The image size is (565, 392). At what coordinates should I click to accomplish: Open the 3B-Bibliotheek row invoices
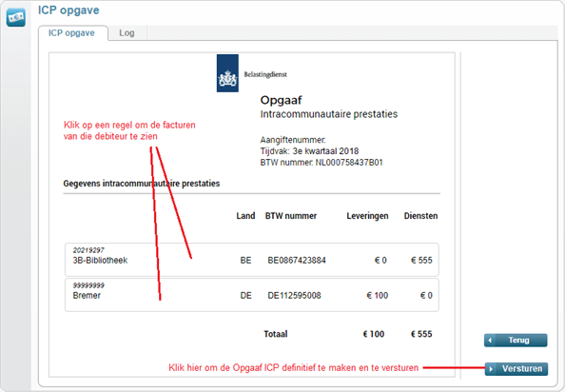click(x=252, y=260)
